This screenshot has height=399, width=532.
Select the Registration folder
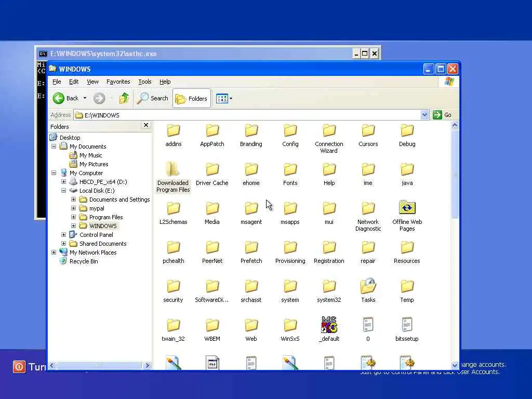pyautogui.click(x=329, y=252)
